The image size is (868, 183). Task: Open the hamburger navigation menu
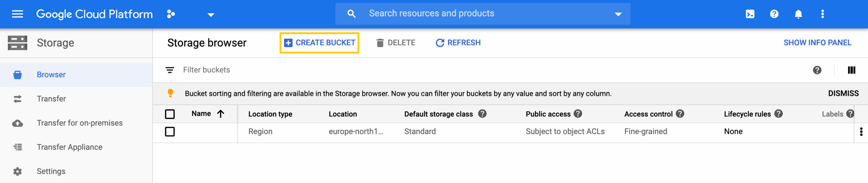pyautogui.click(x=17, y=14)
